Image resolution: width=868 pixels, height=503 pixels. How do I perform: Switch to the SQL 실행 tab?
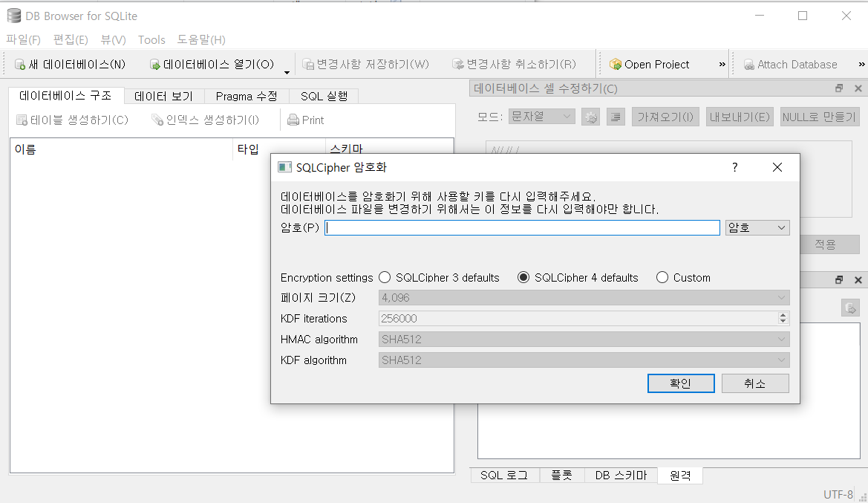pos(324,97)
